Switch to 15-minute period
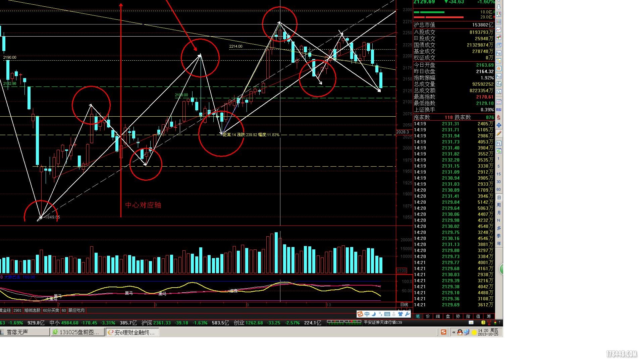This screenshot has height=362, width=644. coord(498,174)
